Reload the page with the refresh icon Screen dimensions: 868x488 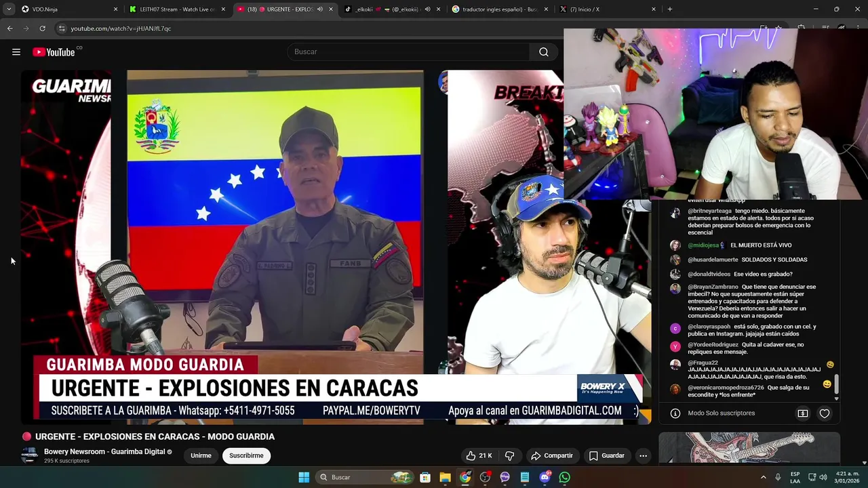(42, 28)
